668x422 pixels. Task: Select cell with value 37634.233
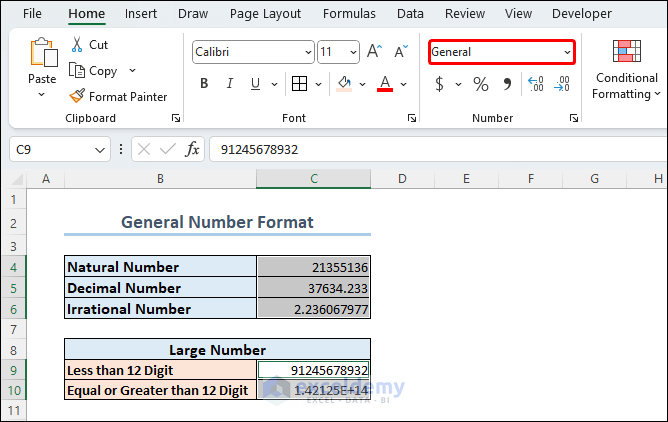[x=314, y=288]
